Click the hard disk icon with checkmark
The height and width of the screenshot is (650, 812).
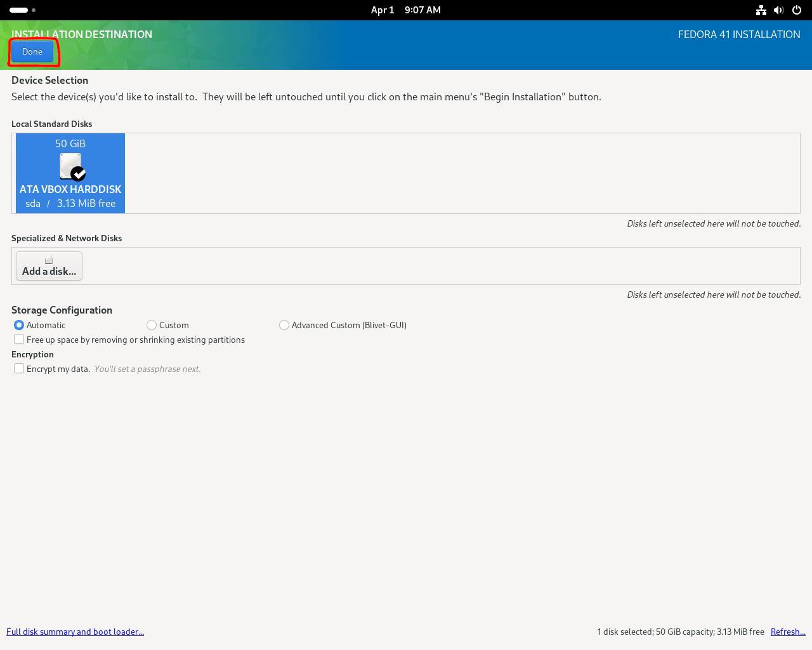[72, 166]
